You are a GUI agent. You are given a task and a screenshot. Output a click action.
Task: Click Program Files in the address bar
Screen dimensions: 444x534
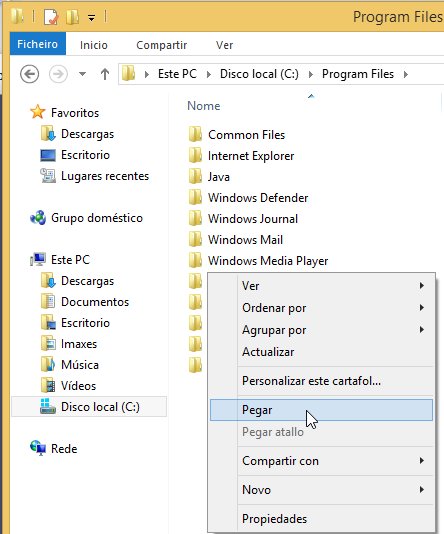pyautogui.click(x=358, y=74)
